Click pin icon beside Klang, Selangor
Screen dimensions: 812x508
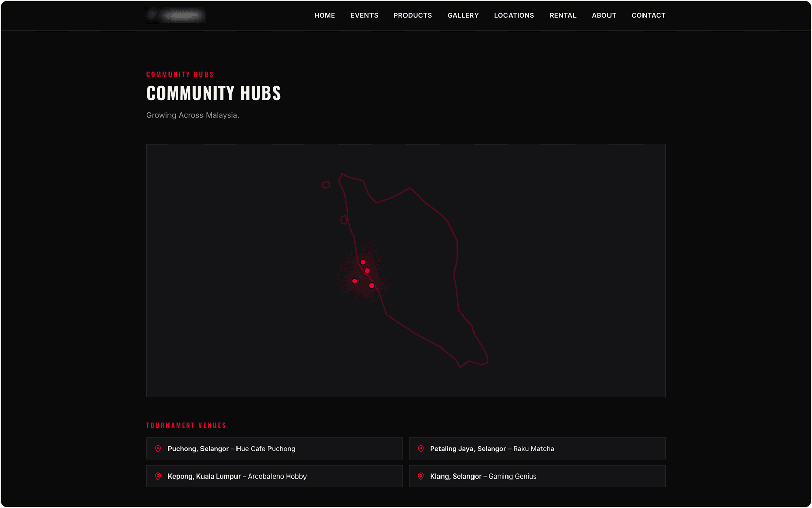421,476
